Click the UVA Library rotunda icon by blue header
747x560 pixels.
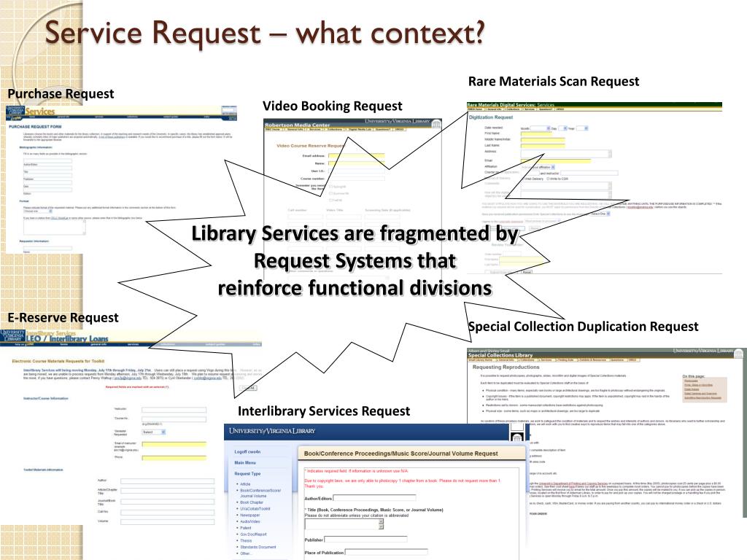[517, 437]
